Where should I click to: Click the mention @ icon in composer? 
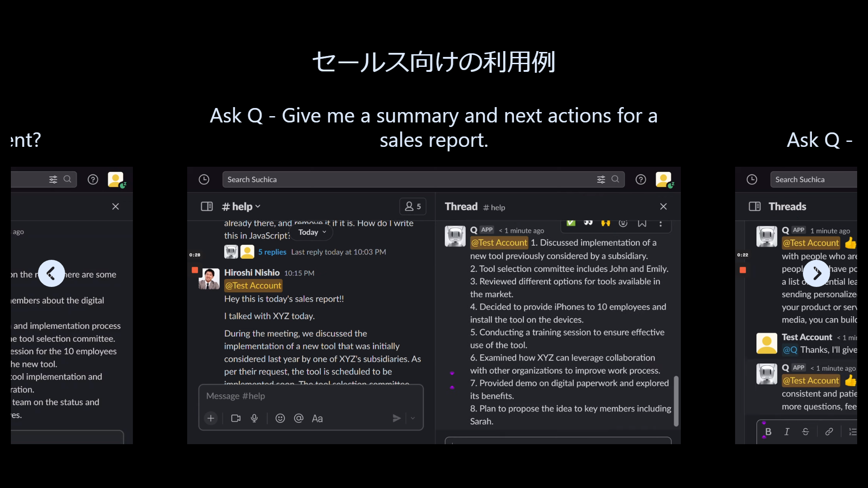(298, 418)
